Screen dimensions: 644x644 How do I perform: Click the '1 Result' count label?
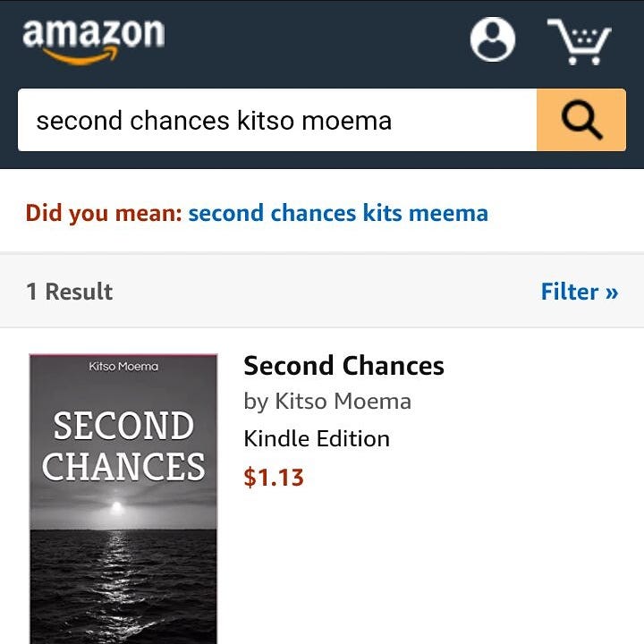70,292
